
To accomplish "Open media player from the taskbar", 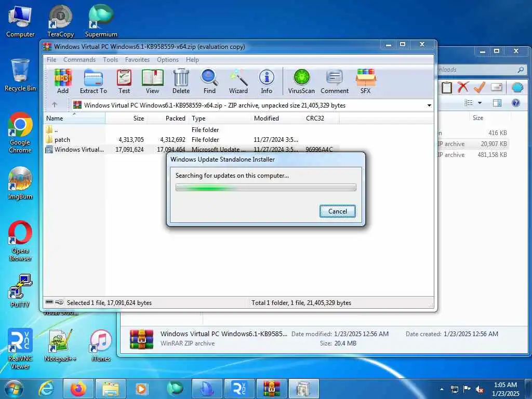I will click(141, 389).
